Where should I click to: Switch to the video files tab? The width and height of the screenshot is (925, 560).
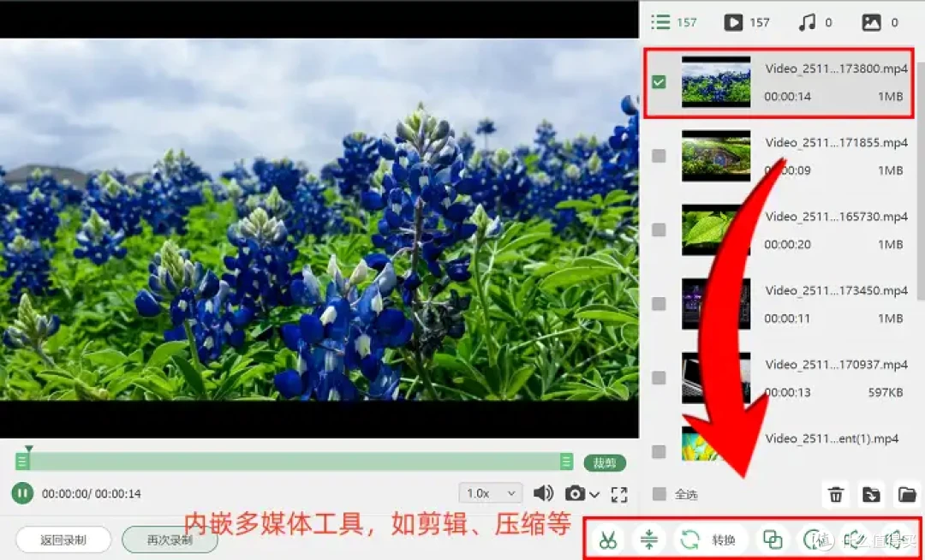click(x=747, y=22)
